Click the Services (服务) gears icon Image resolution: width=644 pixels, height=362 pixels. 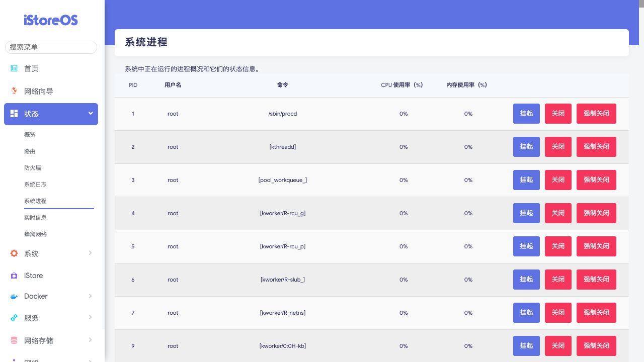click(x=14, y=318)
